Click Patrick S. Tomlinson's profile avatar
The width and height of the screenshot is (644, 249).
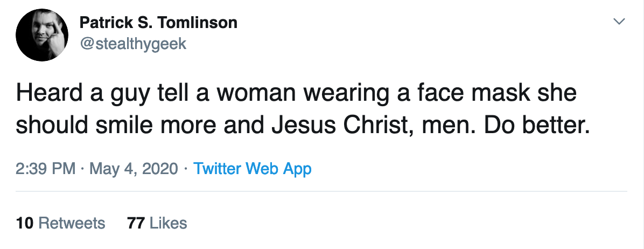tap(42, 34)
